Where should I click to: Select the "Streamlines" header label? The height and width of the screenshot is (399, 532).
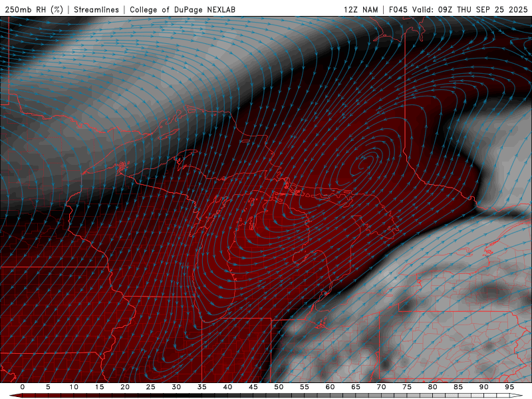click(96, 10)
